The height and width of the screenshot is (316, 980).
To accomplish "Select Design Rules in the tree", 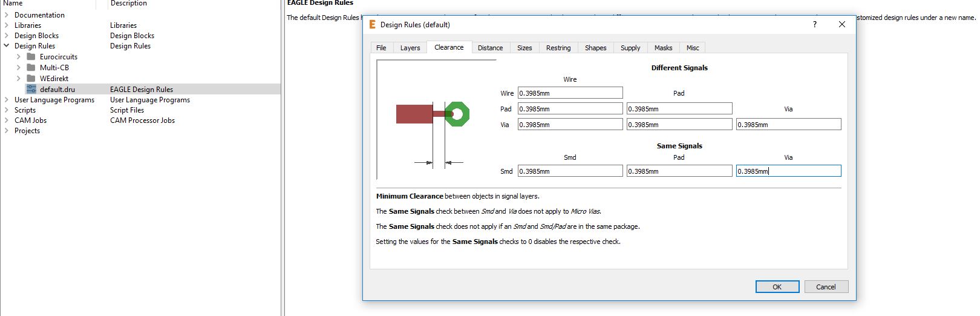I will 34,45.
